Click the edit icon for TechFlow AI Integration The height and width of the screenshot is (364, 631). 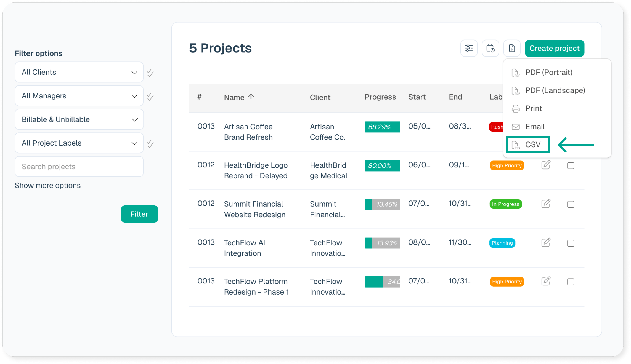(x=546, y=243)
